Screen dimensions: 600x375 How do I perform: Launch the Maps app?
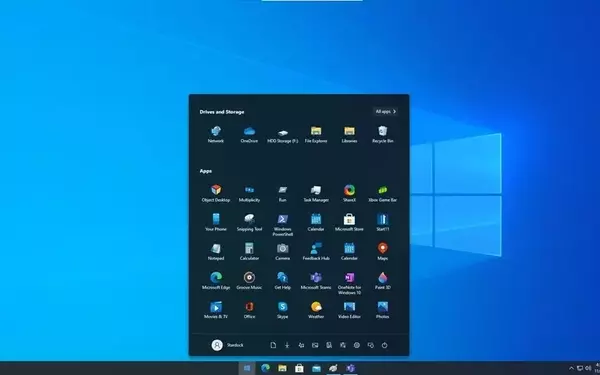point(383,251)
